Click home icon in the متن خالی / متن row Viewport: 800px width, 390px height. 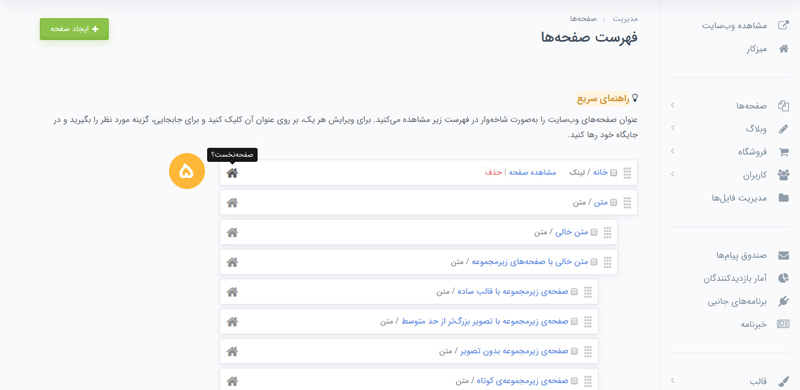pos(232,232)
